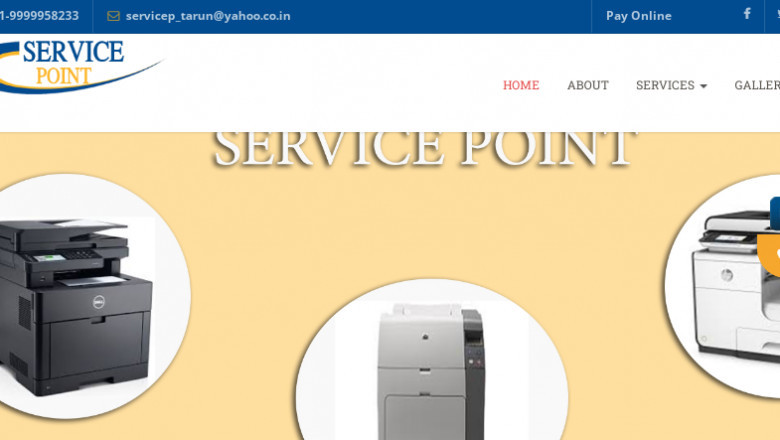Click the large SERVICE POINT banner heading
This screenshot has width=780, height=440.
click(x=424, y=148)
